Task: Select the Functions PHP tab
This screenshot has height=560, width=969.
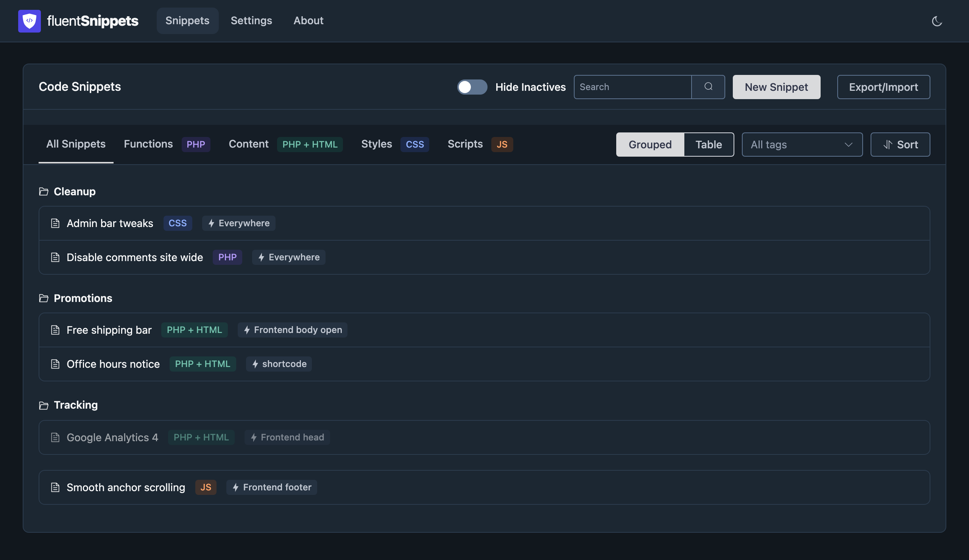Action: [x=167, y=144]
